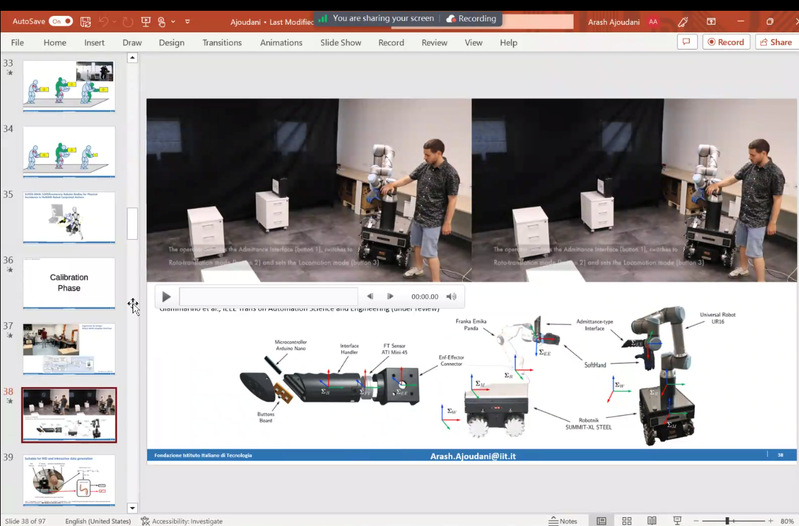Check Accessibility: Investigate in status bar

182,520
